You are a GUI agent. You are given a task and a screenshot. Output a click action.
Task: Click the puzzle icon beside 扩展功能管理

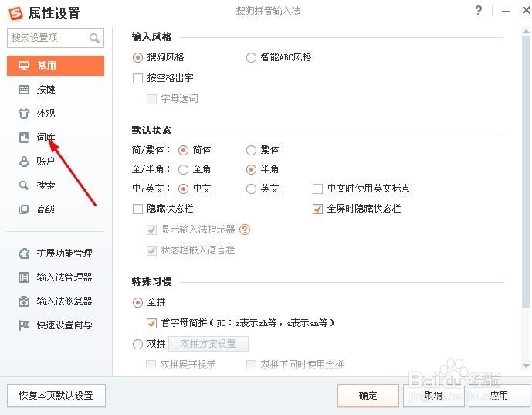pyautogui.click(x=24, y=253)
